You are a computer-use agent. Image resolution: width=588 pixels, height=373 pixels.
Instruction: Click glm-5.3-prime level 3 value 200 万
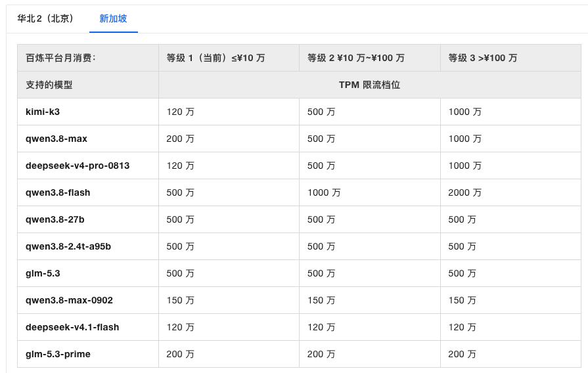[463, 354]
